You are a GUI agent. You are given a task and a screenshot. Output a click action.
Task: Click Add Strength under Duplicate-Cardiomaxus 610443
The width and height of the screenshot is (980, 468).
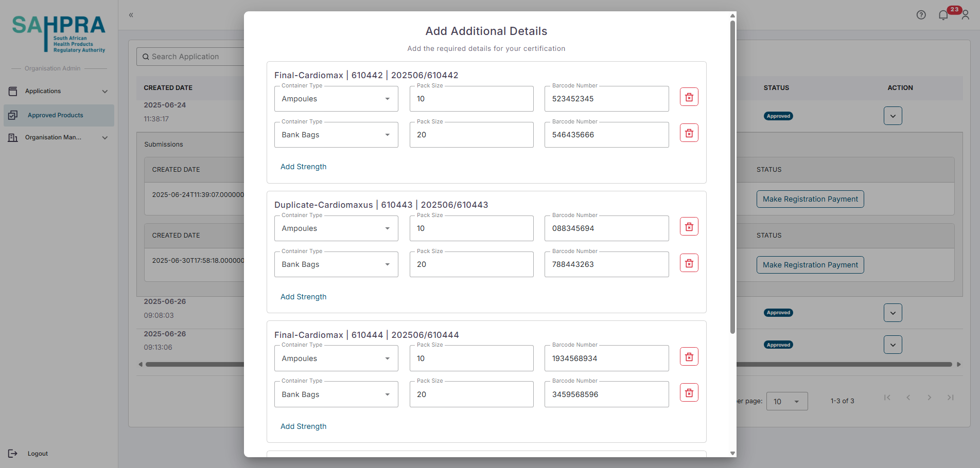click(303, 297)
